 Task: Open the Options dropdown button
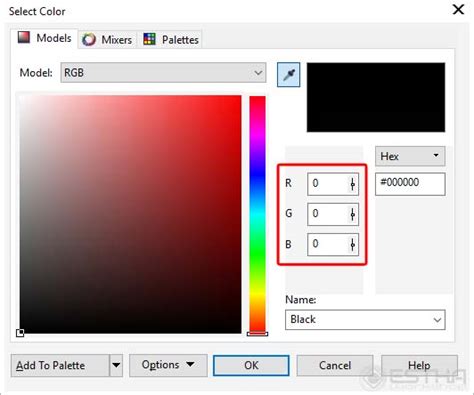point(168,365)
